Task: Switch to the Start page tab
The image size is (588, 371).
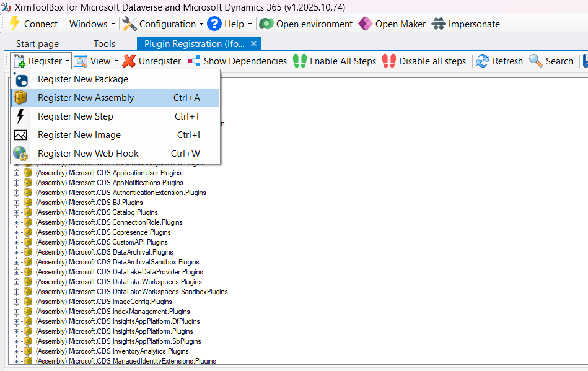Action: pos(37,44)
